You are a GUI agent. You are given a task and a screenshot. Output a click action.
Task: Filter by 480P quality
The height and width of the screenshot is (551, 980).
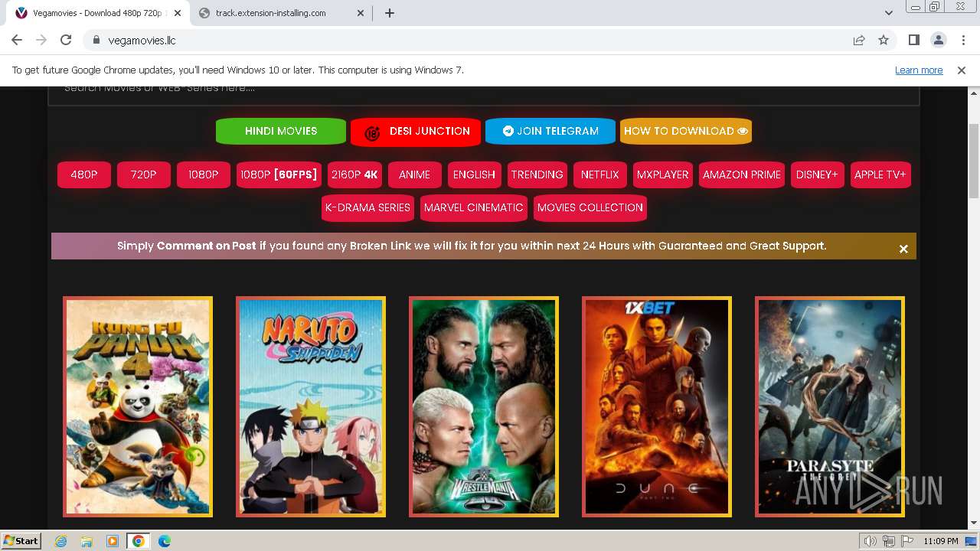pyautogui.click(x=84, y=174)
